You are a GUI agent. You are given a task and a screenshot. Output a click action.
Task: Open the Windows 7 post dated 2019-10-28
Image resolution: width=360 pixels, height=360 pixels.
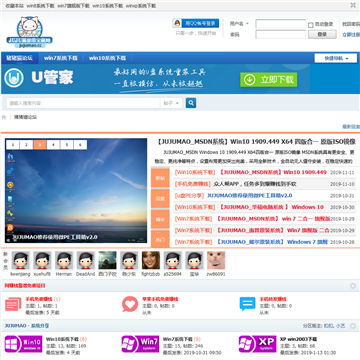[x=272, y=242]
